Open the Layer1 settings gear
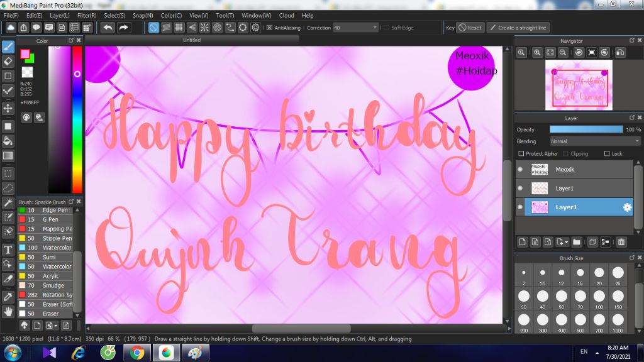Screen dimensions: 644x362 [627, 207]
